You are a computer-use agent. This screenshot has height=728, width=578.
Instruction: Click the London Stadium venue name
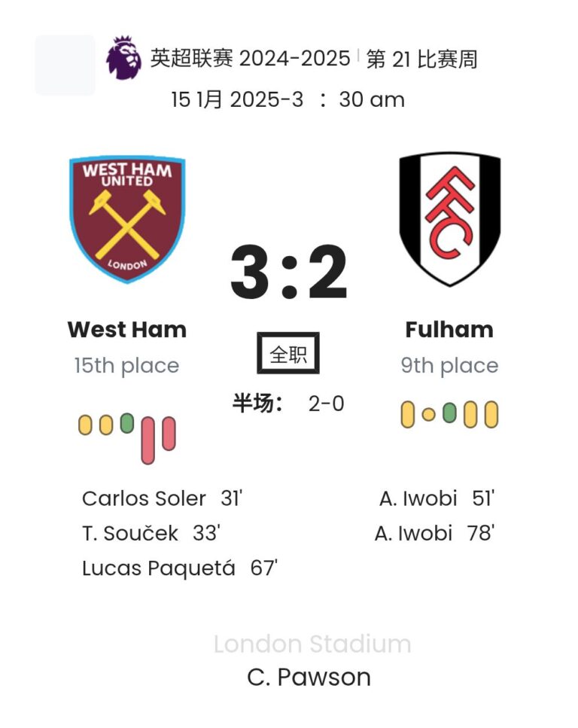(312, 644)
